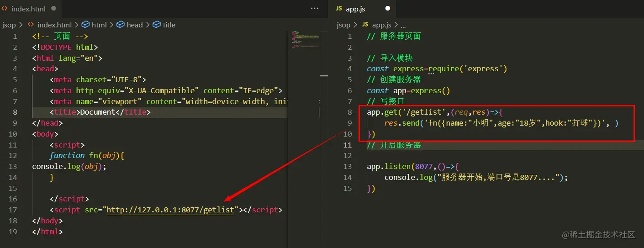Select line number 17 in index.html gutter

click(13, 210)
